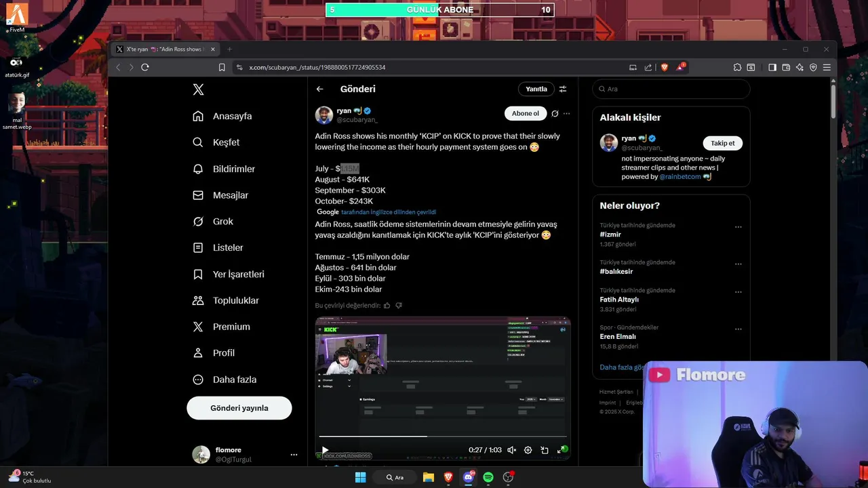868x488 pixels.
Task: Enable picture-in-picture for the video
Action: click(x=545, y=450)
